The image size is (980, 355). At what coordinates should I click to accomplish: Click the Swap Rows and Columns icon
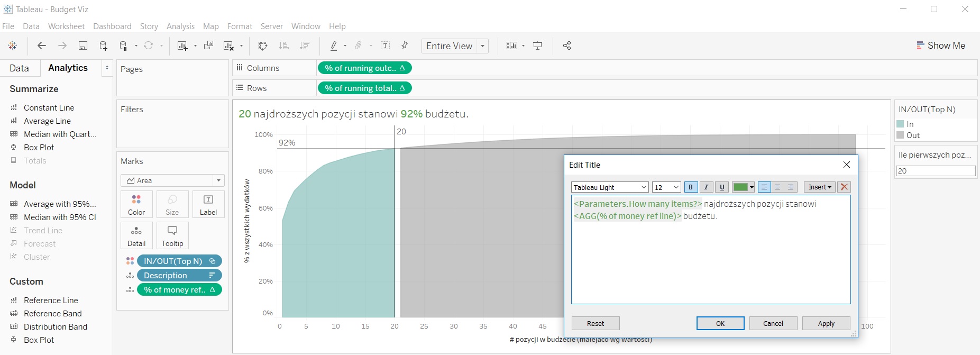(263, 46)
